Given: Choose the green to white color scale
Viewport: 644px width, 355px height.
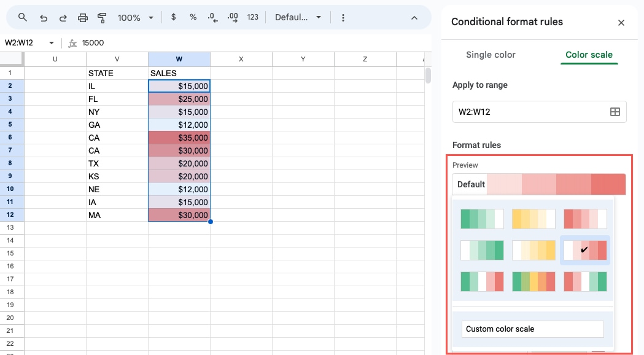Looking at the screenshot, I should 482,219.
